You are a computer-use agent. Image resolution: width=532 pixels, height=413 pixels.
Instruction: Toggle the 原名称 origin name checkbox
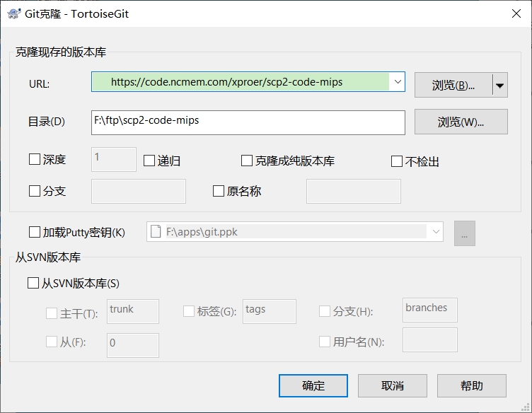click(219, 191)
